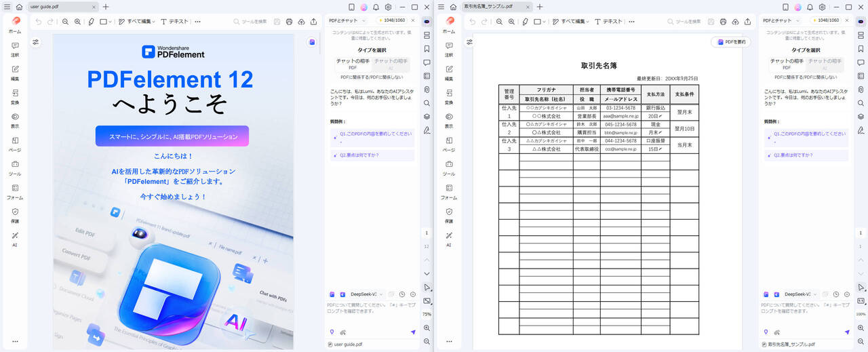Select チャットの相手 AI option in the right window
The height and width of the screenshot is (352, 868).
[x=824, y=64]
